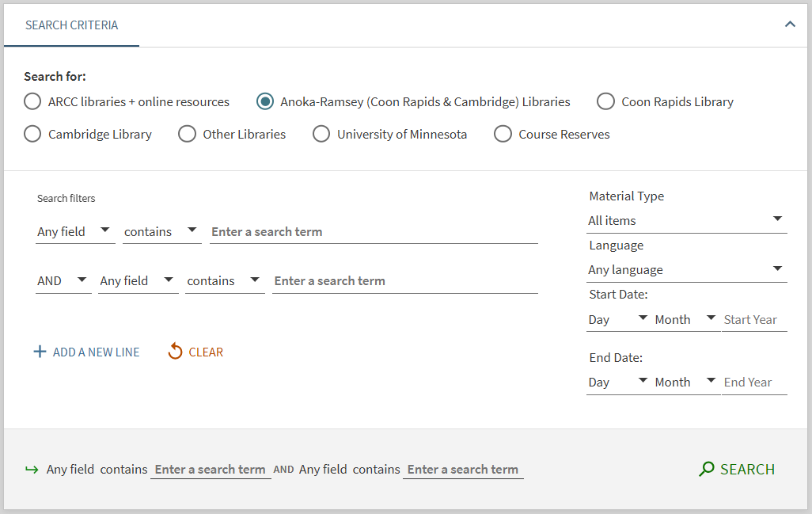812x514 pixels.
Task: Switch to the Search Criteria tab
Action: tap(71, 25)
